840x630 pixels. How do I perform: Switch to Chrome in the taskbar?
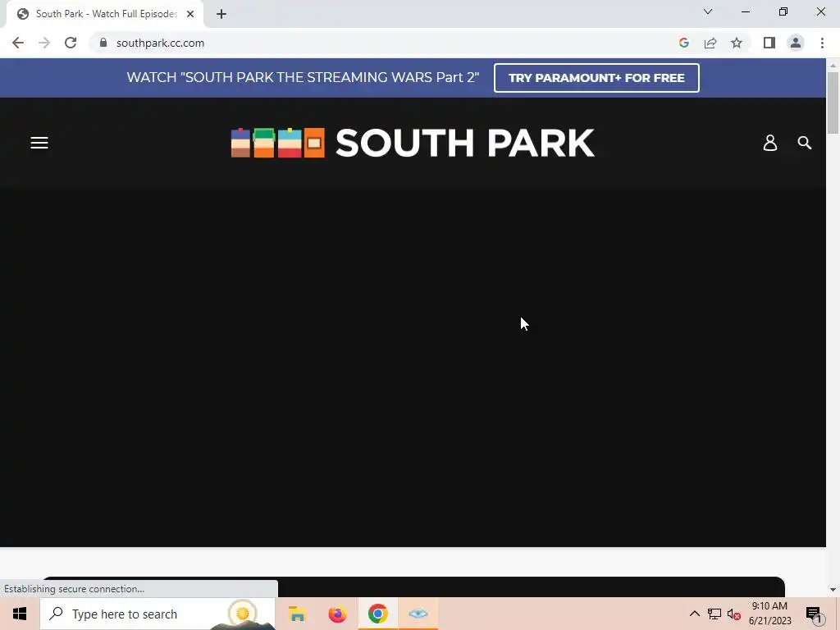[x=377, y=614]
